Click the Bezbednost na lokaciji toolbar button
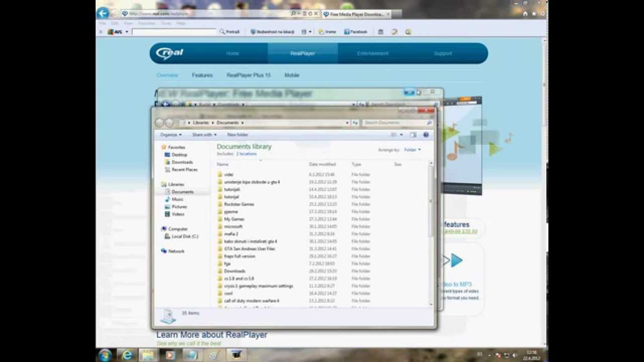Screen dimensions: 644x362 click(x=273, y=32)
